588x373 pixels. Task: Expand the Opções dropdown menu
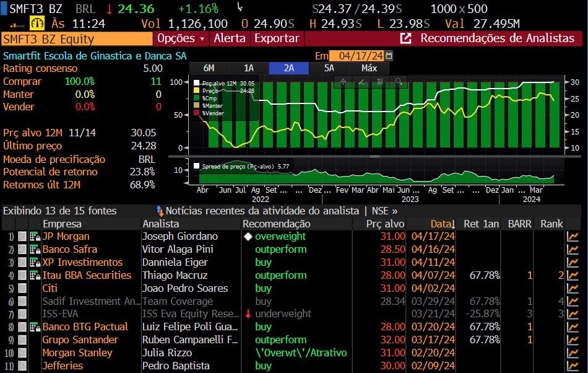(x=181, y=38)
